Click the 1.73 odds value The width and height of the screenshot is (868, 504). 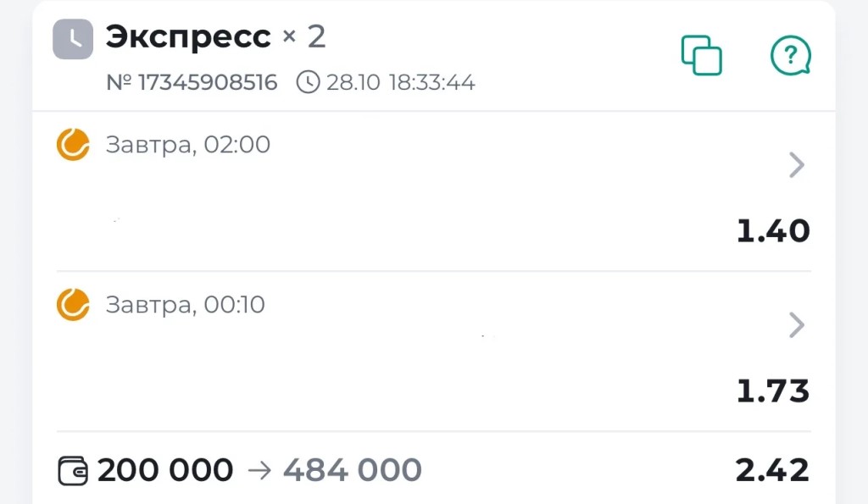click(x=773, y=390)
